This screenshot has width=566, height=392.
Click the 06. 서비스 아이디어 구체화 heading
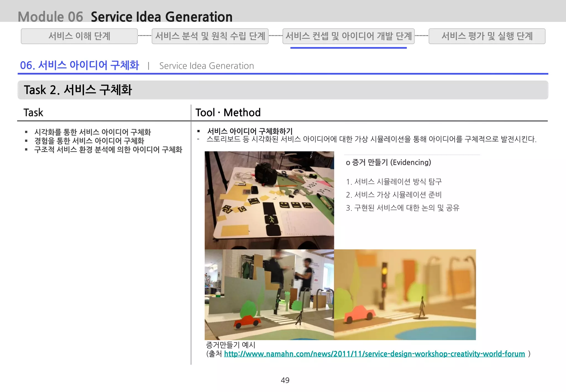[80, 65]
